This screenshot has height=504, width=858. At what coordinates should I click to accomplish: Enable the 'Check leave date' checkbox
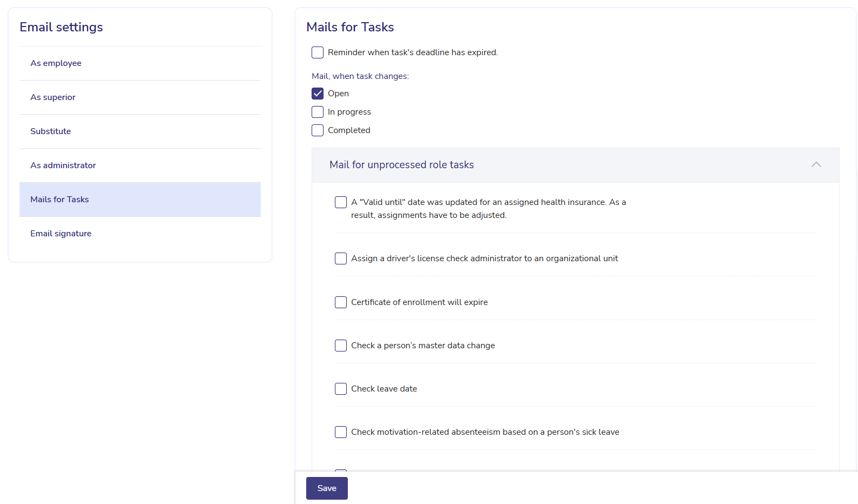pos(341,389)
